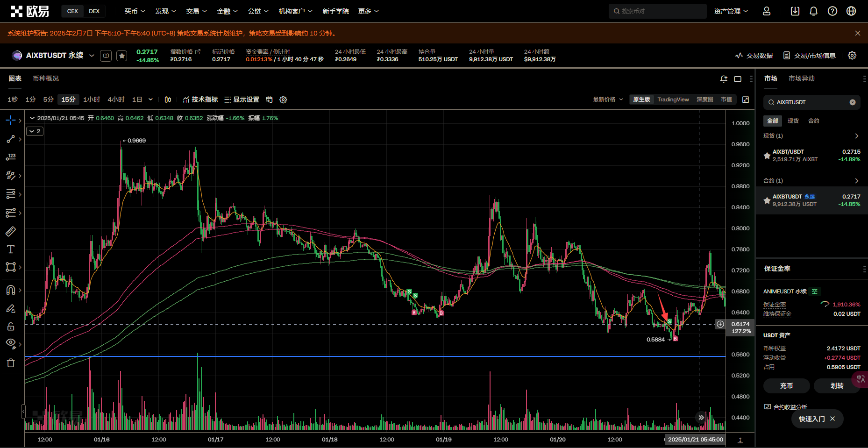Open 新手学院 page
This screenshot has width=868, height=448.
click(335, 11)
